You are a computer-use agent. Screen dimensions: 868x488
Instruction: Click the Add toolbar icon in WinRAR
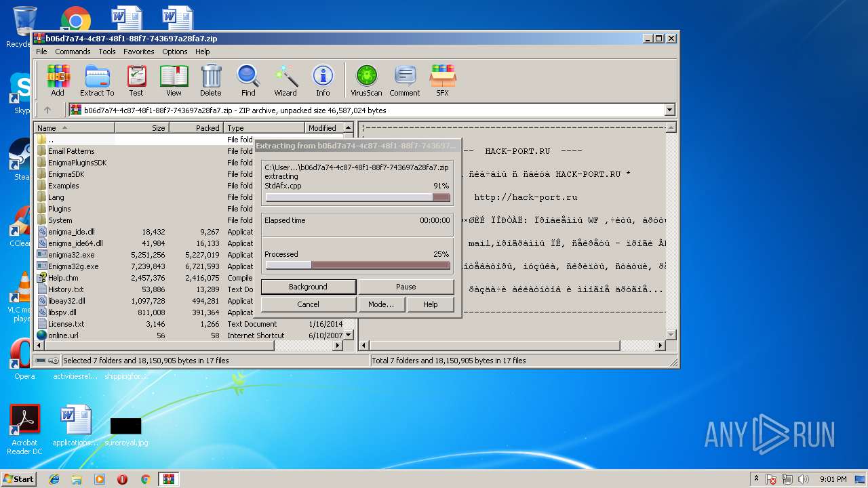click(58, 81)
